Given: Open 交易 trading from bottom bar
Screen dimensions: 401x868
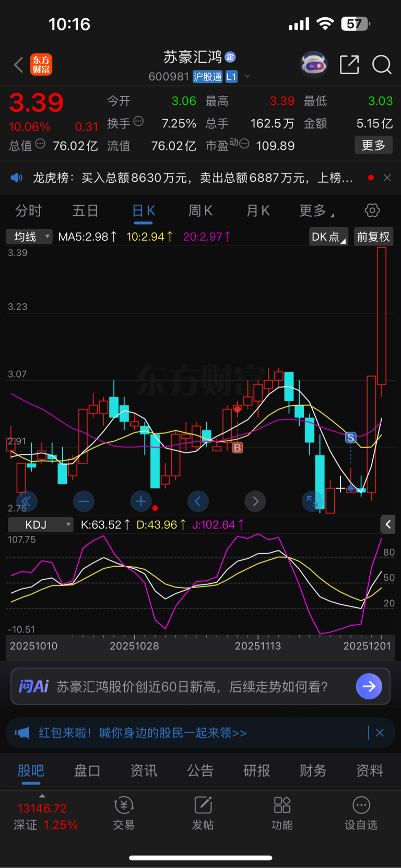Looking at the screenshot, I should tap(124, 814).
